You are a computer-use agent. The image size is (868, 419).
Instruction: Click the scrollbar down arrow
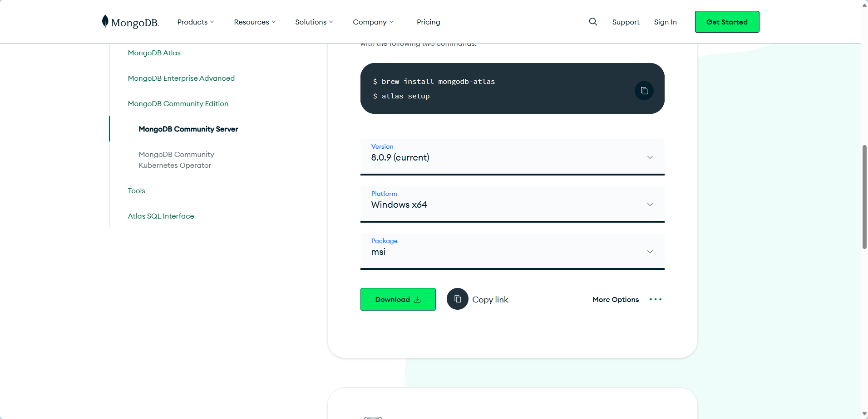pyautogui.click(x=864, y=414)
